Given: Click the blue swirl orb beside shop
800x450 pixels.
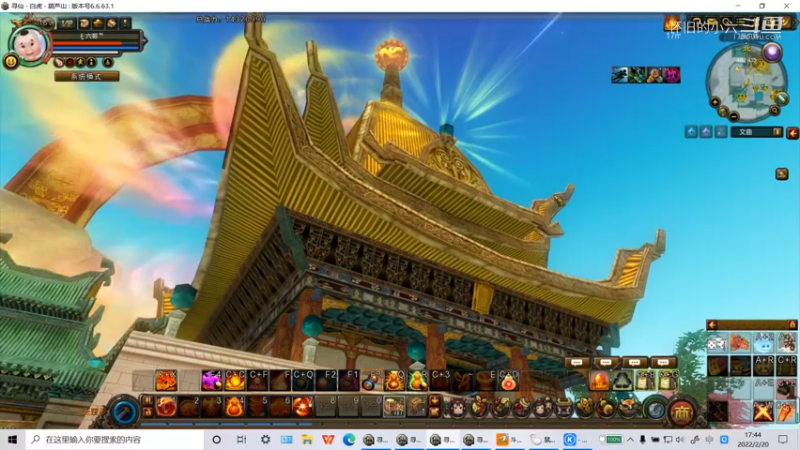Looking at the screenshot, I should (656, 409).
